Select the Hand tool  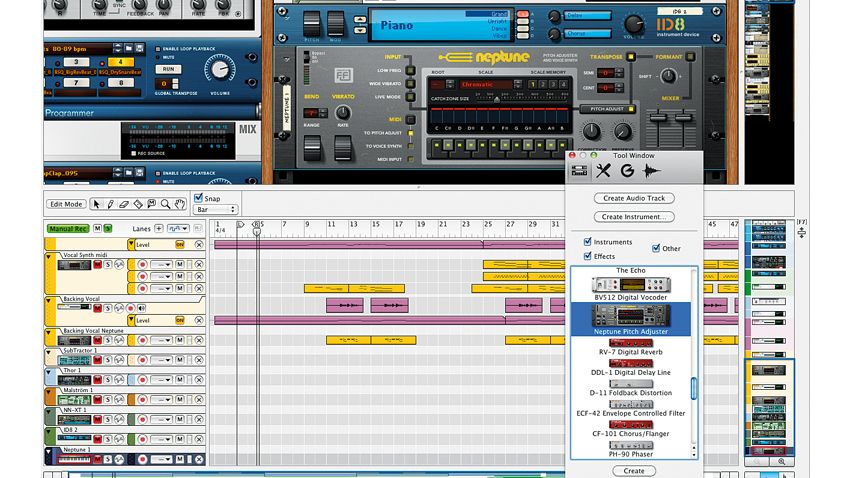179,204
